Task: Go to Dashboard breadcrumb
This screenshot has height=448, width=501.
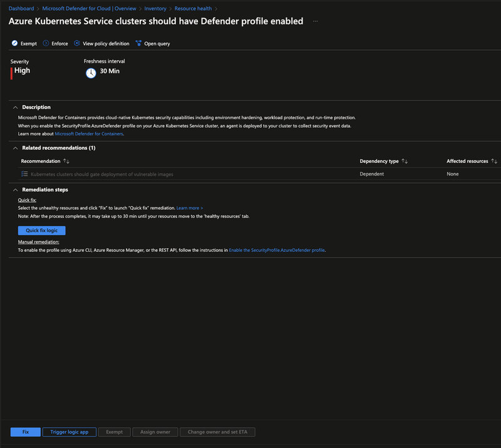Action: [x=21, y=9]
